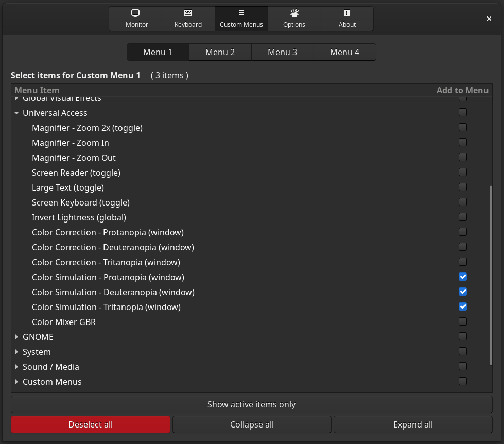Screen dimensions: 504x444
Task: Uncheck Color Simulation - Tritanopia checkbox
Action: point(462,306)
